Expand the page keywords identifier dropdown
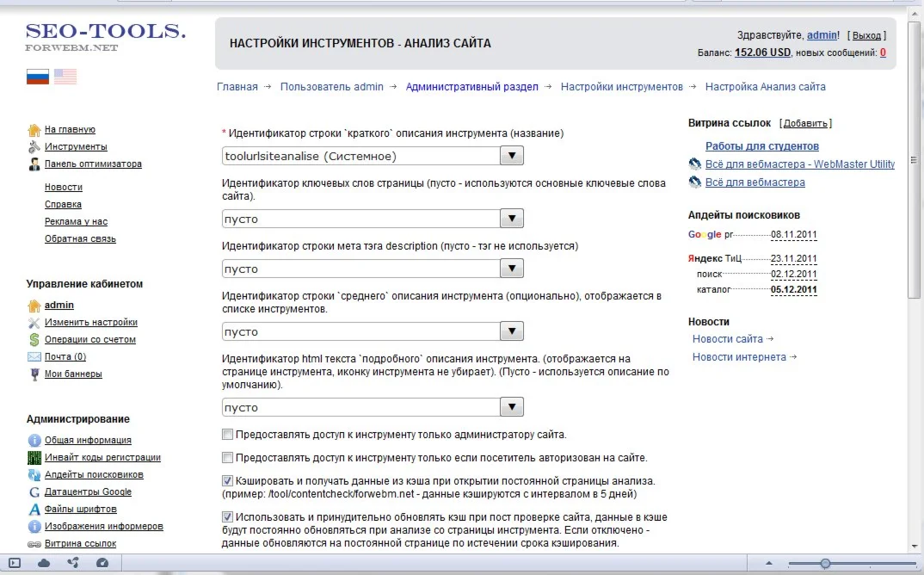Image resolution: width=924 pixels, height=575 pixels. click(x=512, y=219)
